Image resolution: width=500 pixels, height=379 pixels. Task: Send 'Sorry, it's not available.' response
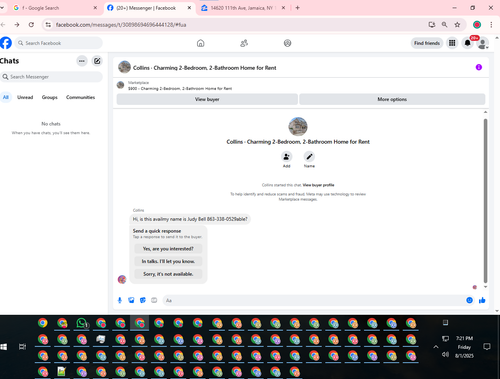[168, 274]
